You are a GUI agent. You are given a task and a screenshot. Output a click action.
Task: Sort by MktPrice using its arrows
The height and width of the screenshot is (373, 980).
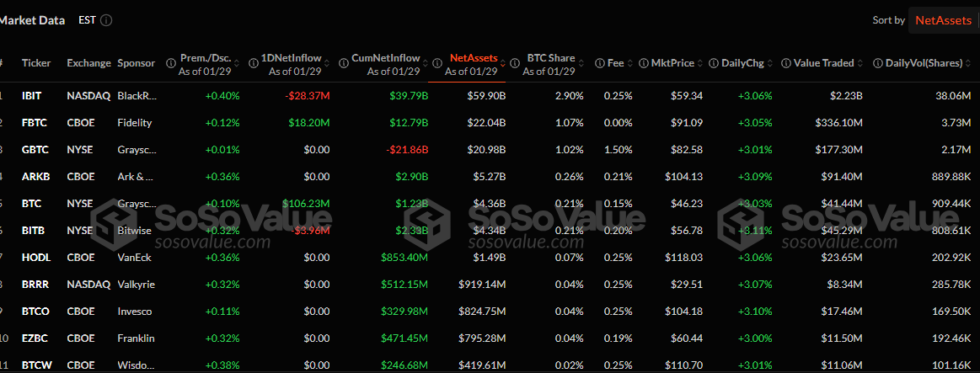[700, 63]
